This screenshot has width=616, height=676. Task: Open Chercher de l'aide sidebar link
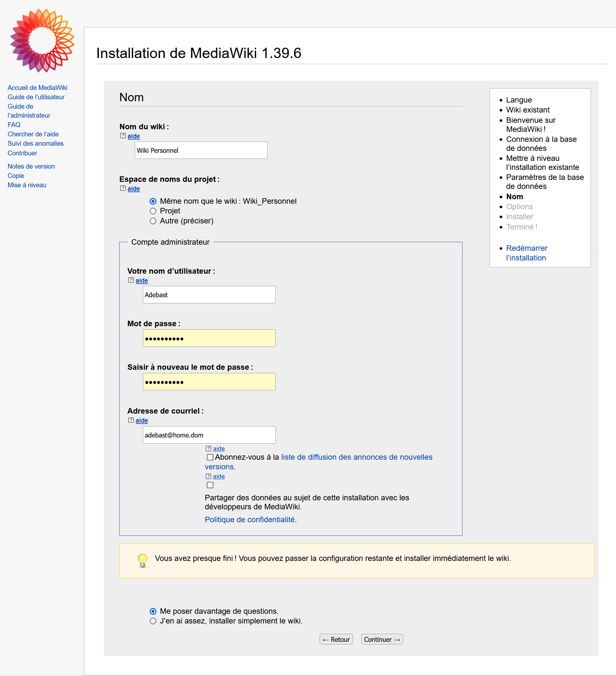click(x=33, y=134)
